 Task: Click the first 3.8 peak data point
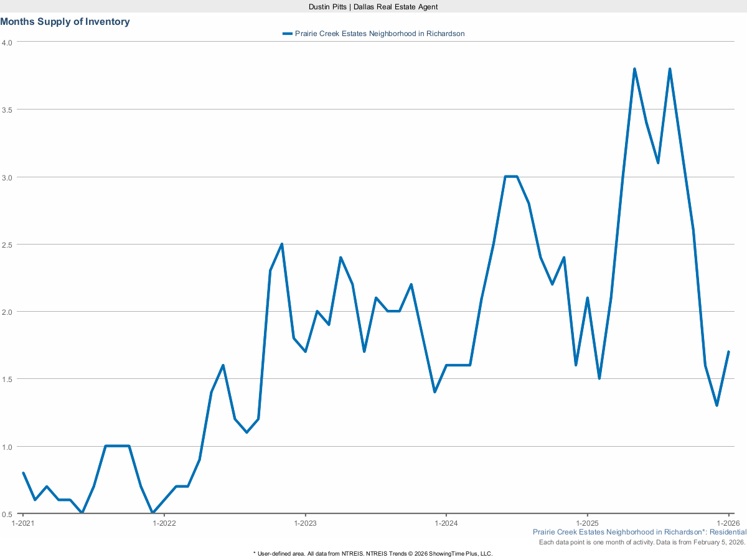tap(636, 68)
